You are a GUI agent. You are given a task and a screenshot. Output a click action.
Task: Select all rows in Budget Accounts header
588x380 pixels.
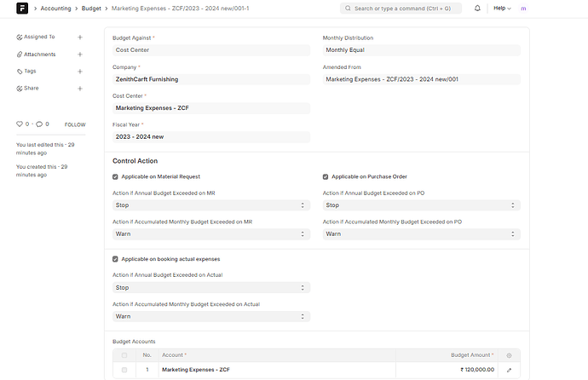[124, 355]
